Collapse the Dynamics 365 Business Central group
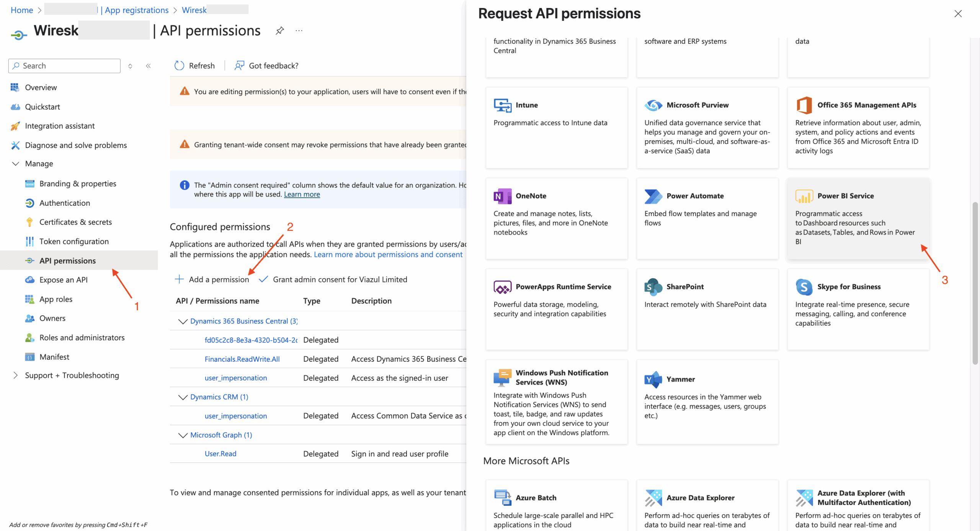This screenshot has height=531, width=980. pyautogui.click(x=183, y=321)
